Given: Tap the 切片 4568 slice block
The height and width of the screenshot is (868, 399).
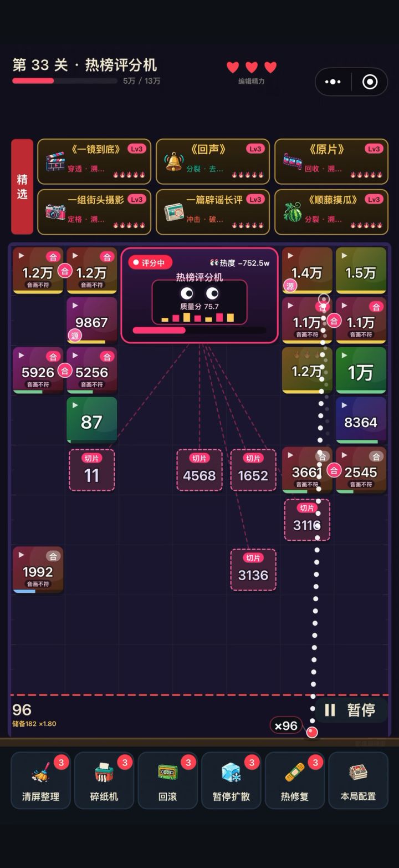Looking at the screenshot, I should tap(199, 470).
